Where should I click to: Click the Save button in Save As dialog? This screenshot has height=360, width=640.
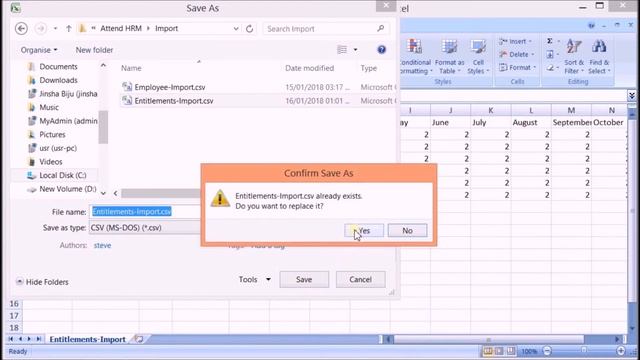304,280
